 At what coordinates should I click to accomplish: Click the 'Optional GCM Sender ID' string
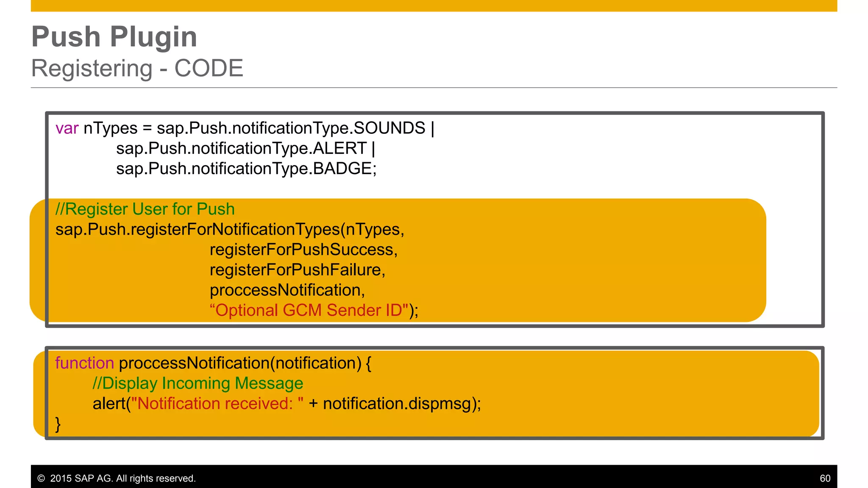[309, 311]
